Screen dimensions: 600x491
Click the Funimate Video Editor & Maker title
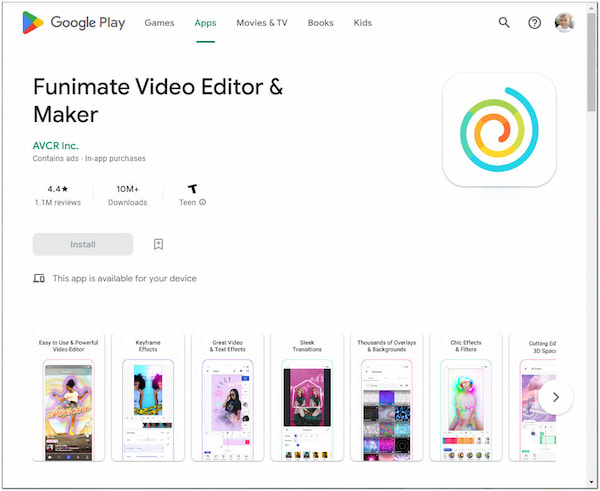[x=158, y=100]
